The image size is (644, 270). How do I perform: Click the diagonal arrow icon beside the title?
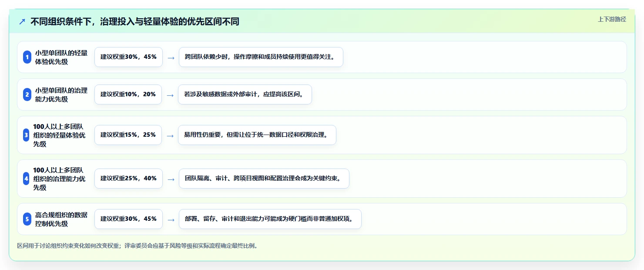pos(22,22)
